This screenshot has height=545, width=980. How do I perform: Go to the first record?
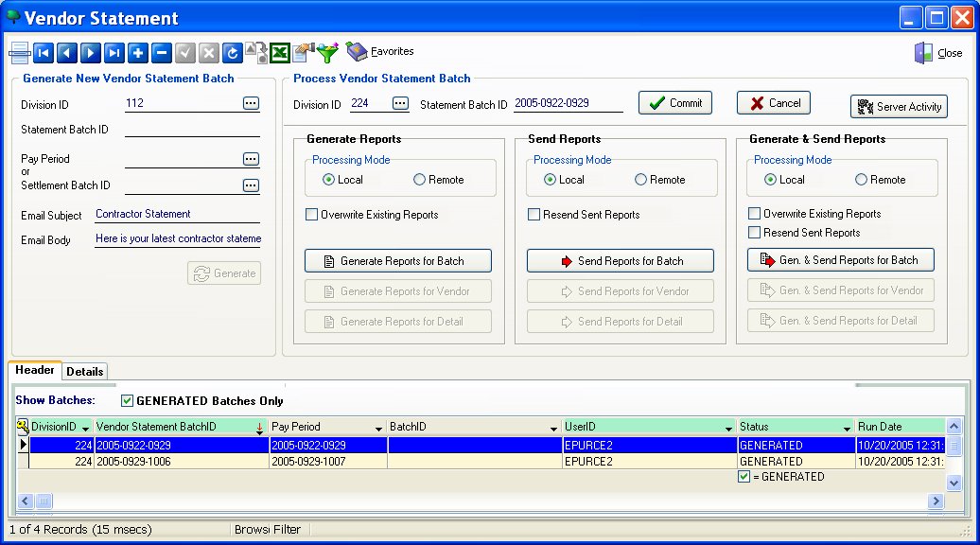(x=43, y=54)
